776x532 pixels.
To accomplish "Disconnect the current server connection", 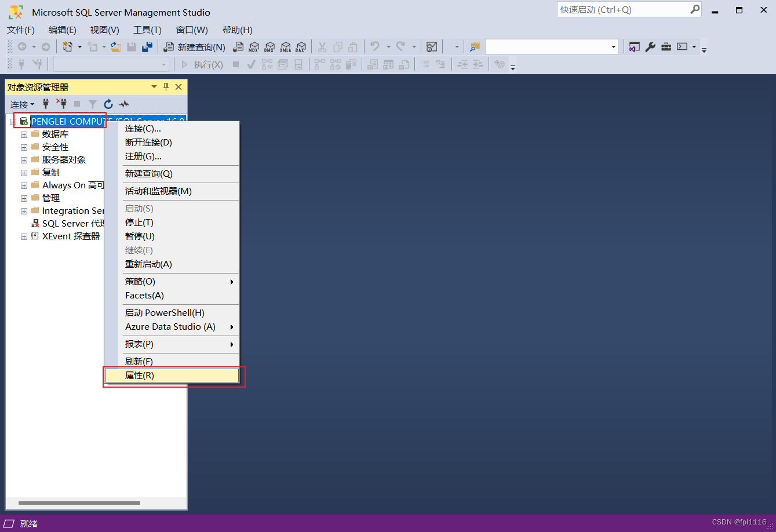I will point(63,104).
